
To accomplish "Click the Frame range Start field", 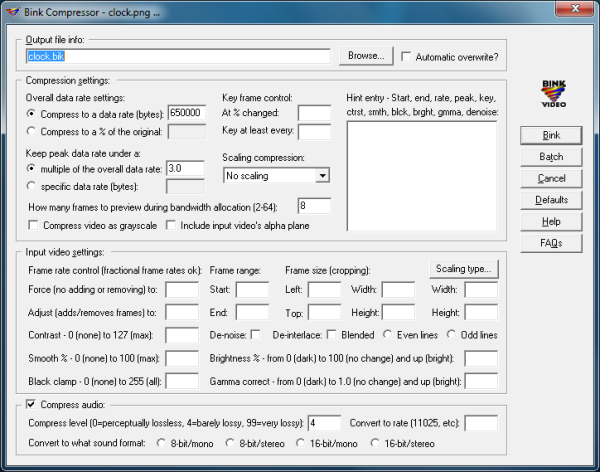I will pos(252,289).
